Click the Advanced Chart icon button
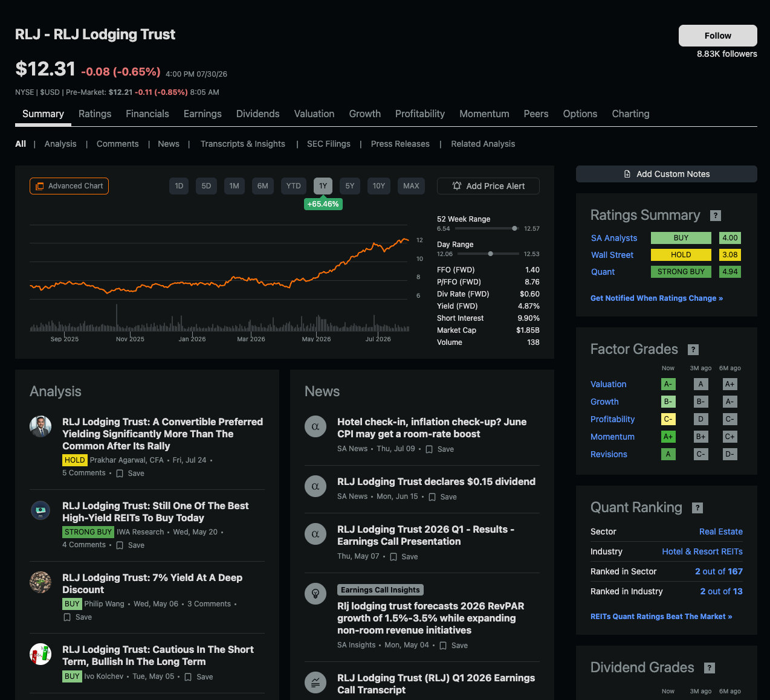This screenshot has height=700, width=770. pyautogui.click(x=69, y=186)
